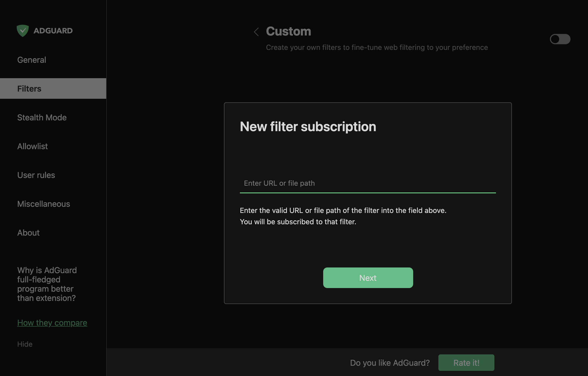This screenshot has height=376, width=588.
Task: Open About section in sidebar
Action: click(x=28, y=232)
